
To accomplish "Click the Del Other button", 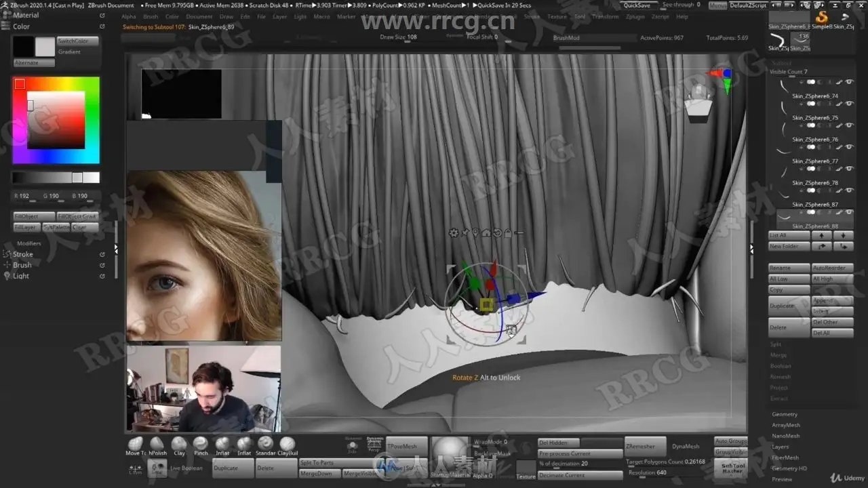I will [x=833, y=322].
